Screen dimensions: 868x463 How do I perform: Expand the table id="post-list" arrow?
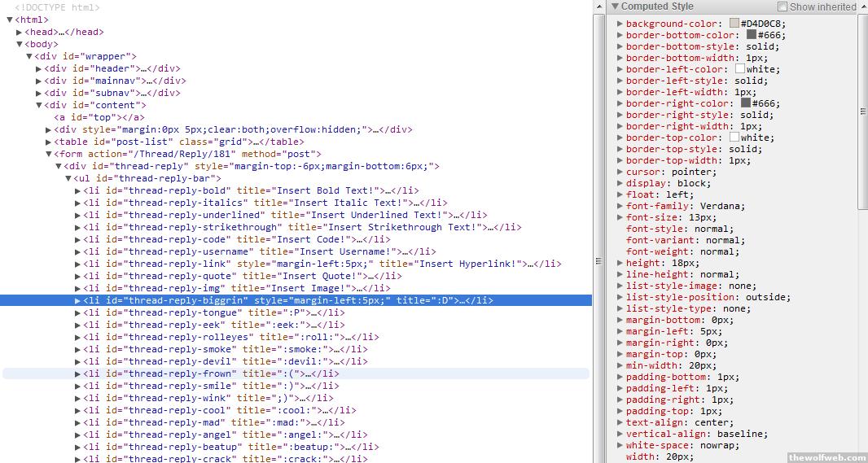[x=48, y=142]
